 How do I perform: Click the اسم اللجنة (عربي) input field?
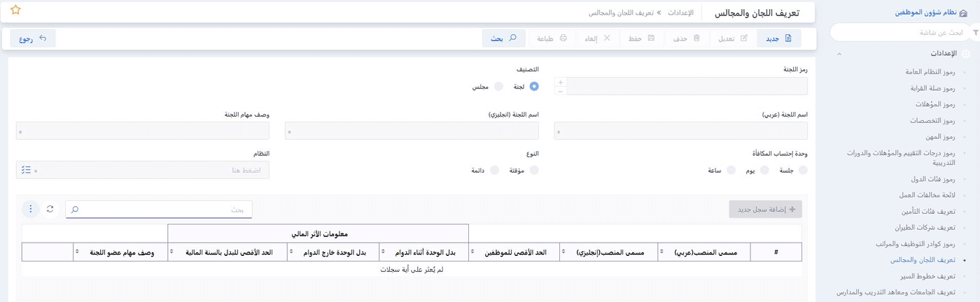[x=680, y=131]
